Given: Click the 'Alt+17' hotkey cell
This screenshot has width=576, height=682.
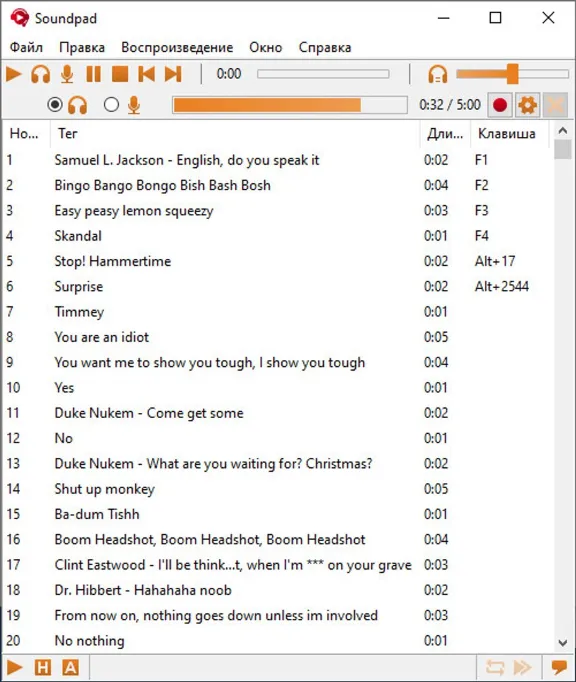Looking at the screenshot, I should point(495,261).
